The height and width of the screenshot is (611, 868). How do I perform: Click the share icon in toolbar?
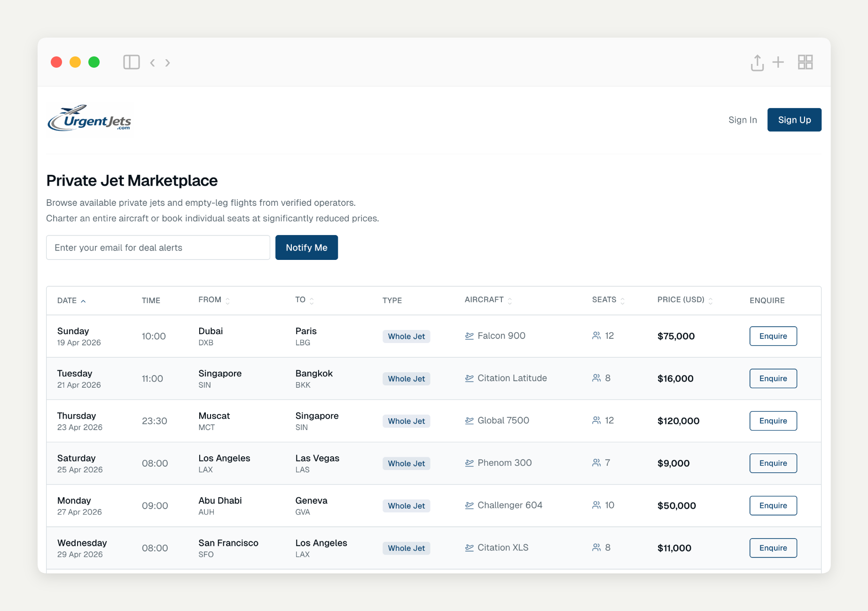(757, 63)
